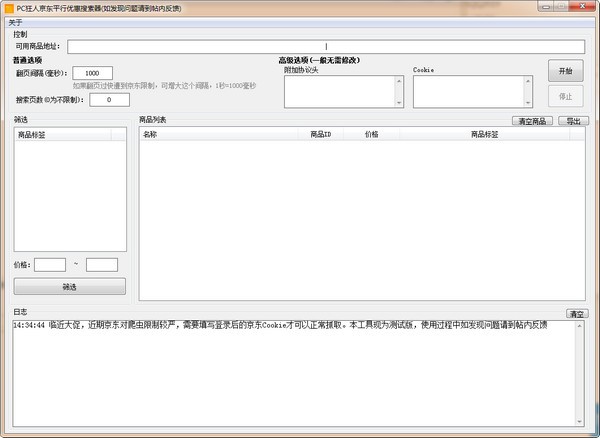The width and height of the screenshot is (600, 438).
Task: Clear the log with 清空 button
Action: (x=576, y=314)
